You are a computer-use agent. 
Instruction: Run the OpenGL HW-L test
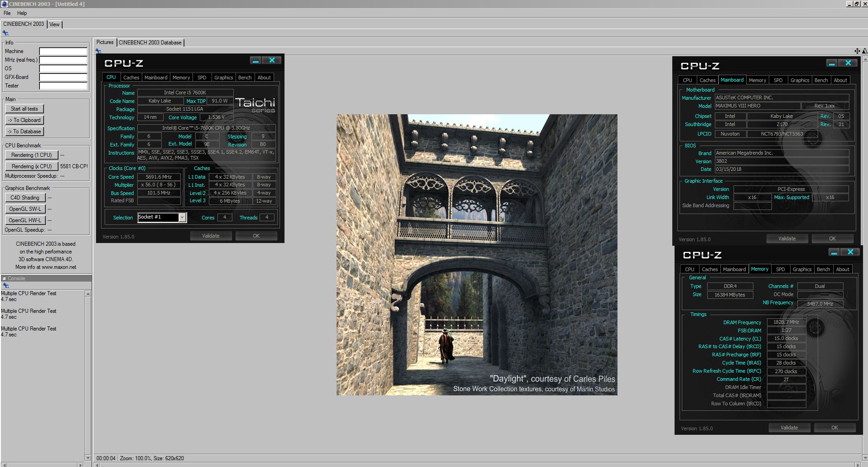[25, 220]
